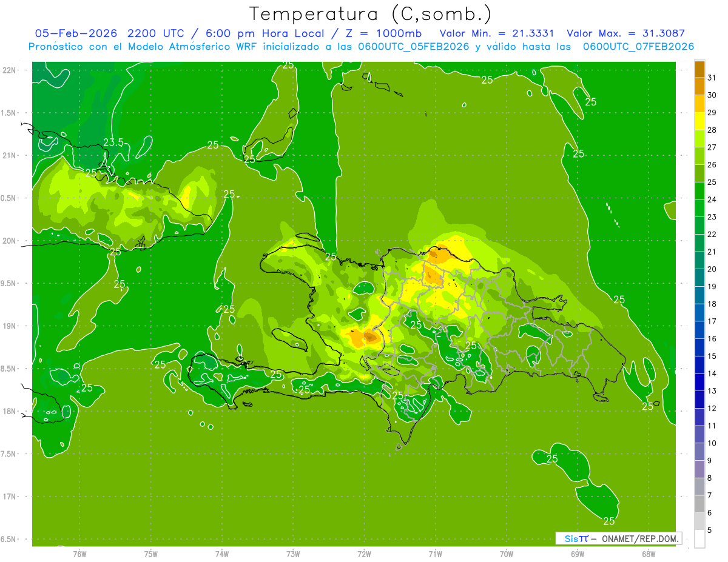This screenshot has width=728, height=562.
Task: Click the '71W' longitude axis label
Action: [x=435, y=554]
